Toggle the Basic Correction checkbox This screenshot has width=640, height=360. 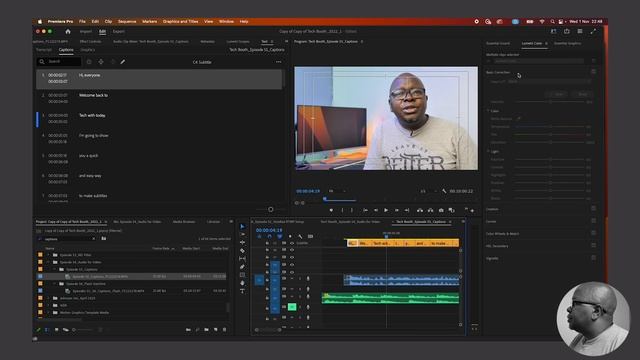(x=593, y=72)
